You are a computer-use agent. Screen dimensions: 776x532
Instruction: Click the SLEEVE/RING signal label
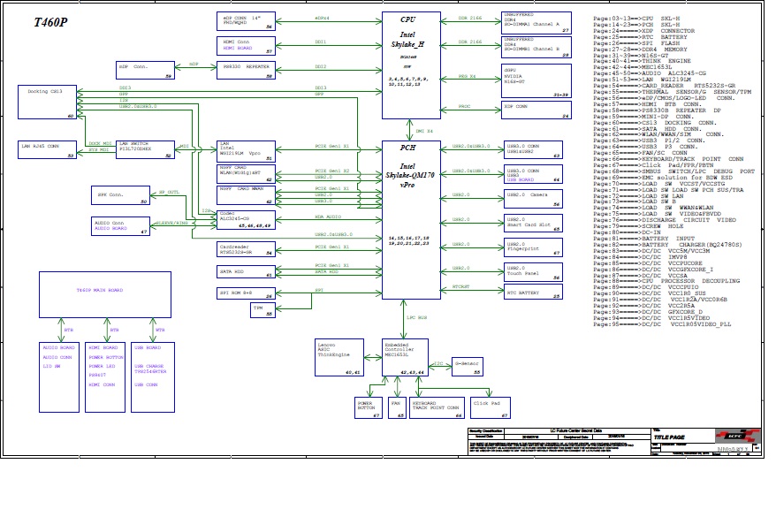coord(171,224)
